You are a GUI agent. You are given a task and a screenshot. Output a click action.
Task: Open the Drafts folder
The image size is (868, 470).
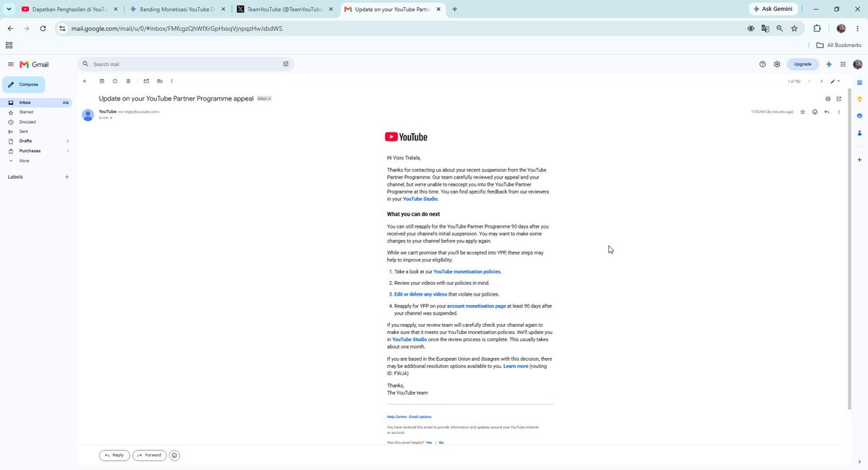tap(36, 141)
